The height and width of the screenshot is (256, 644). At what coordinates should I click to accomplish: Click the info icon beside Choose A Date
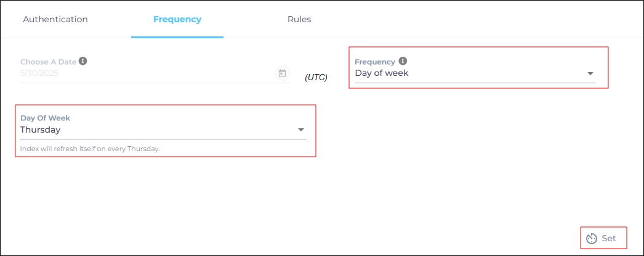83,61
